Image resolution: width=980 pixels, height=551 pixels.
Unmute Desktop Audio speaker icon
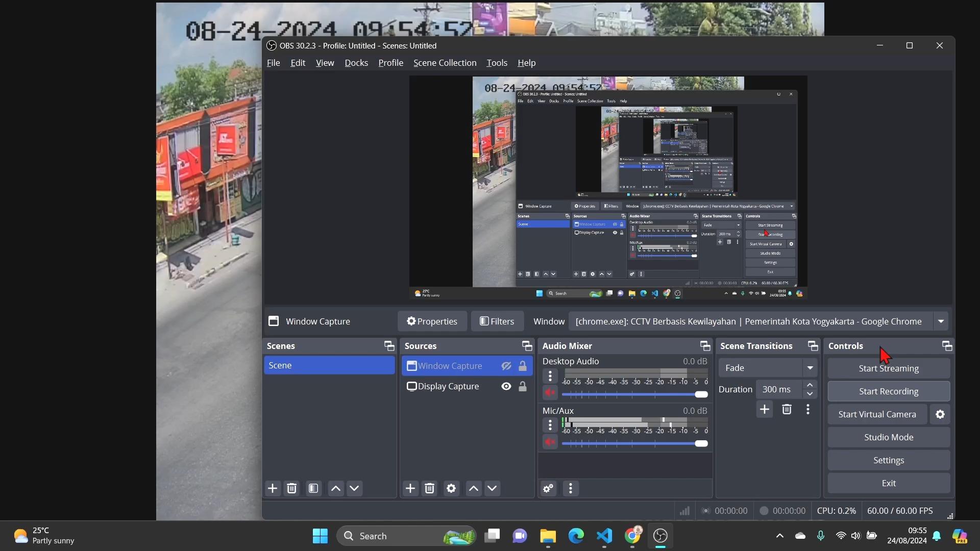(550, 392)
